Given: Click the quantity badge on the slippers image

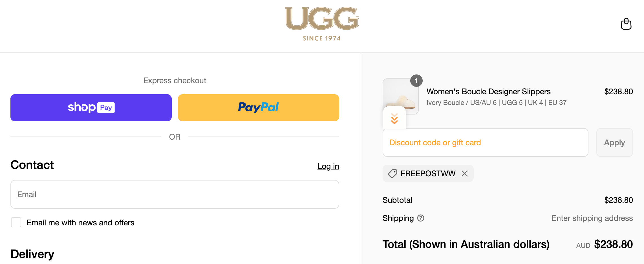Looking at the screenshot, I should click(x=416, y=81).
